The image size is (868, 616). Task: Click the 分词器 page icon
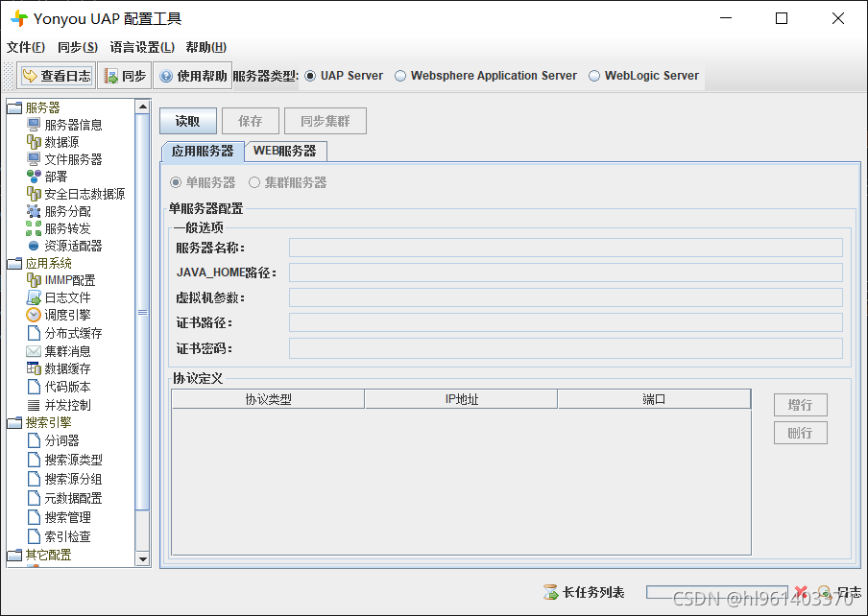point(34,440)
